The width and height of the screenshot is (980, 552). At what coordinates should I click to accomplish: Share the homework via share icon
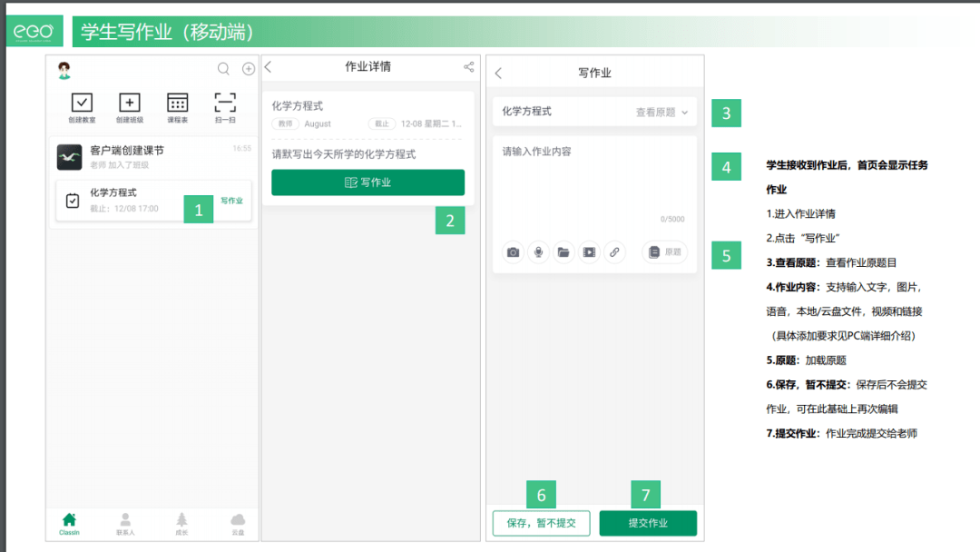pyautogui.click(x=469, y=67)
